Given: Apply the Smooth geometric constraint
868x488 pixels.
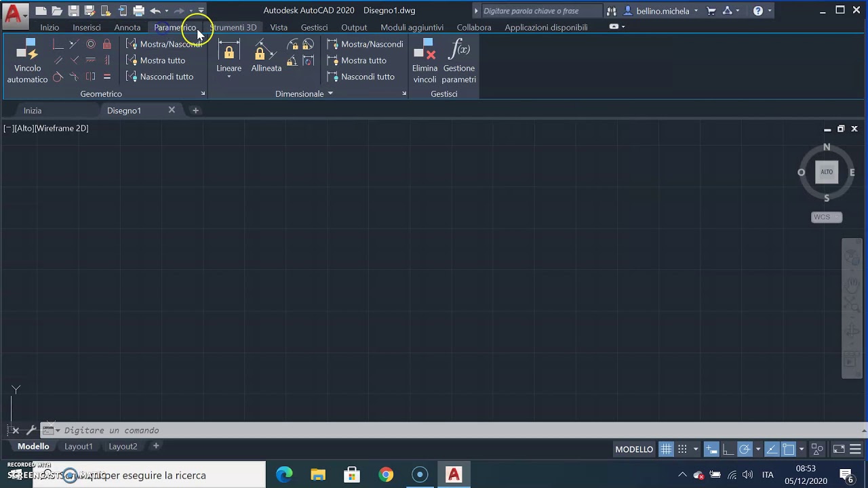Looking at the screenshot, I should pyautogui.click(x=74, y=77).
